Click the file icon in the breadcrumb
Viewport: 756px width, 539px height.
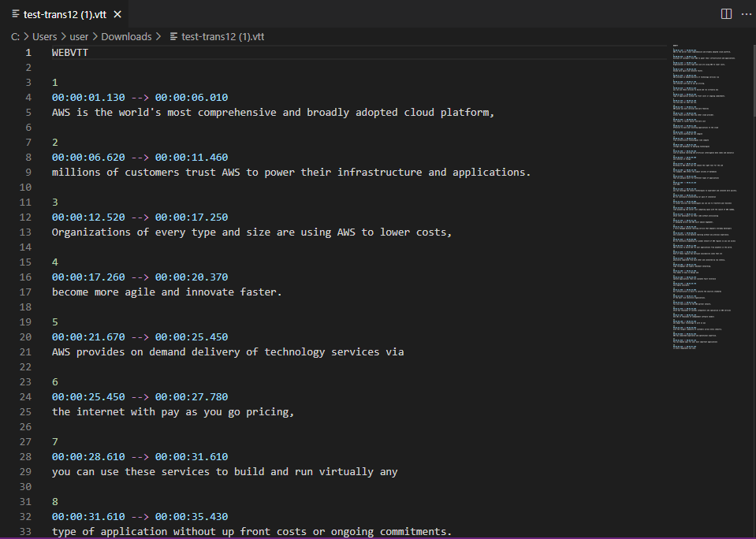[x=174, y=36]
